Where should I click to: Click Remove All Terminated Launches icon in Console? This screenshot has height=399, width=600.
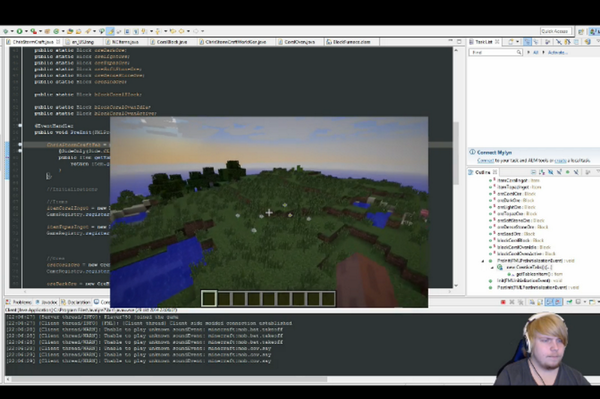pyautogui.click(x=520, y=302)
